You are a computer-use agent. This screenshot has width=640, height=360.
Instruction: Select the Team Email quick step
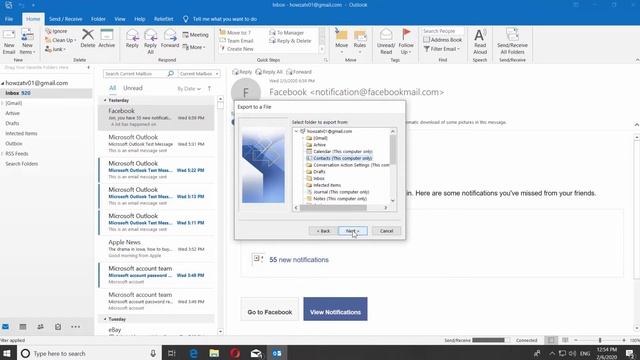tap(237, 41)
